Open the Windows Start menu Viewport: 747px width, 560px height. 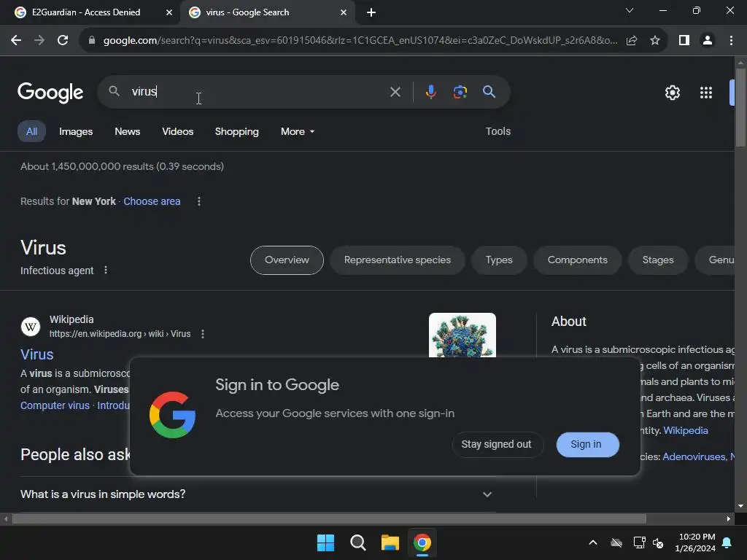(x=326, y=542)
